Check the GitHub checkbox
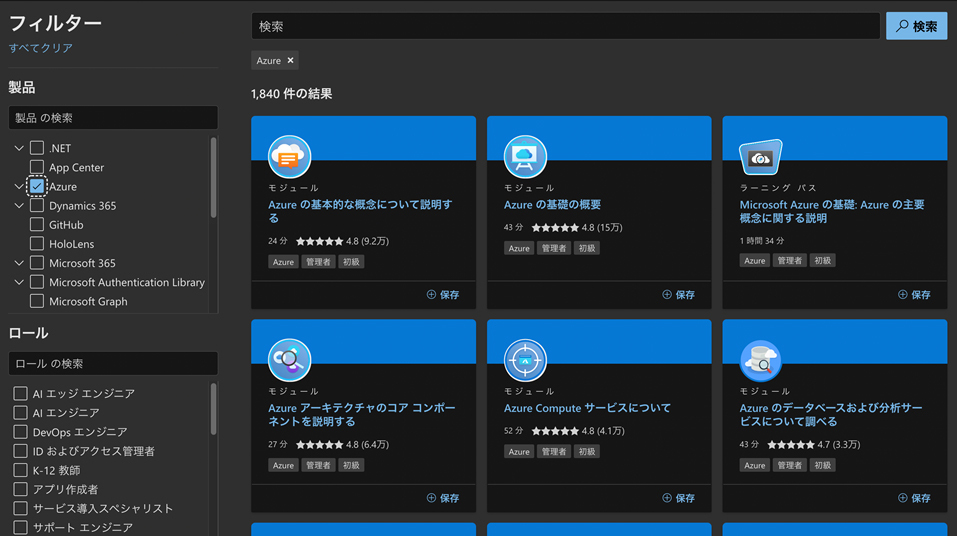The width and height of the screenshot is (957, 536). click(37, 224)
